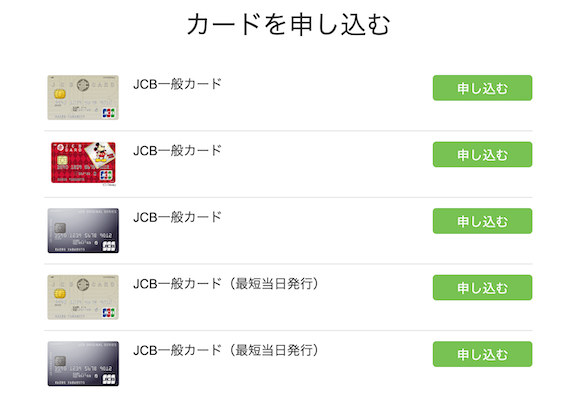This screenshot has width=570, height=405.
Task: Open the bottom black card thumbnail
Action: tap(83, 364)
